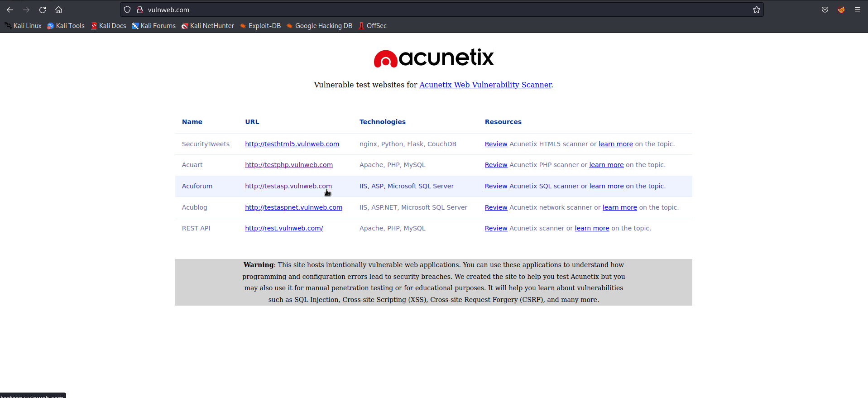Screen dimensions: 868x398
Task: Click learn more in the SecurityTweets row
Action: tap(615, 144)
